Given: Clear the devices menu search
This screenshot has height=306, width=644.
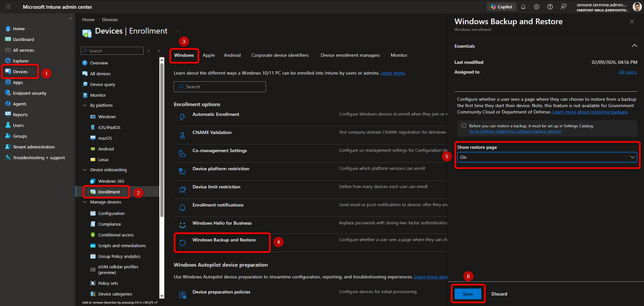Looking at the screenshot, I should point(148,50).
